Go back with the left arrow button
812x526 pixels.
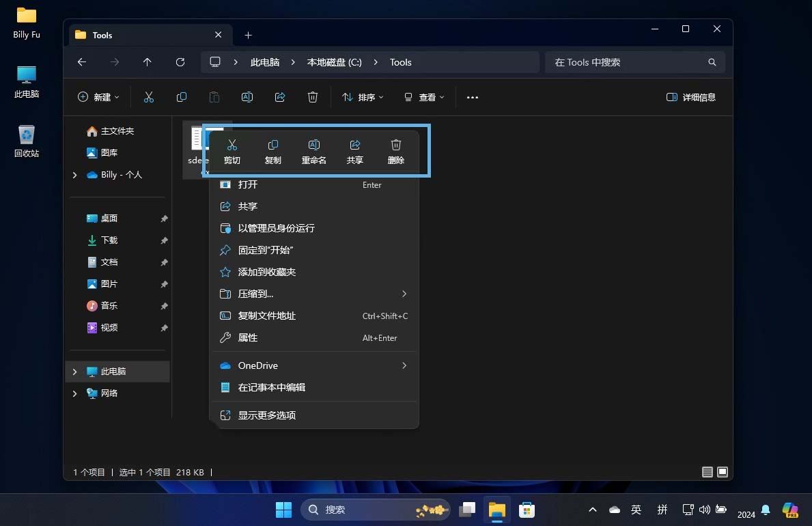(82, 62)
